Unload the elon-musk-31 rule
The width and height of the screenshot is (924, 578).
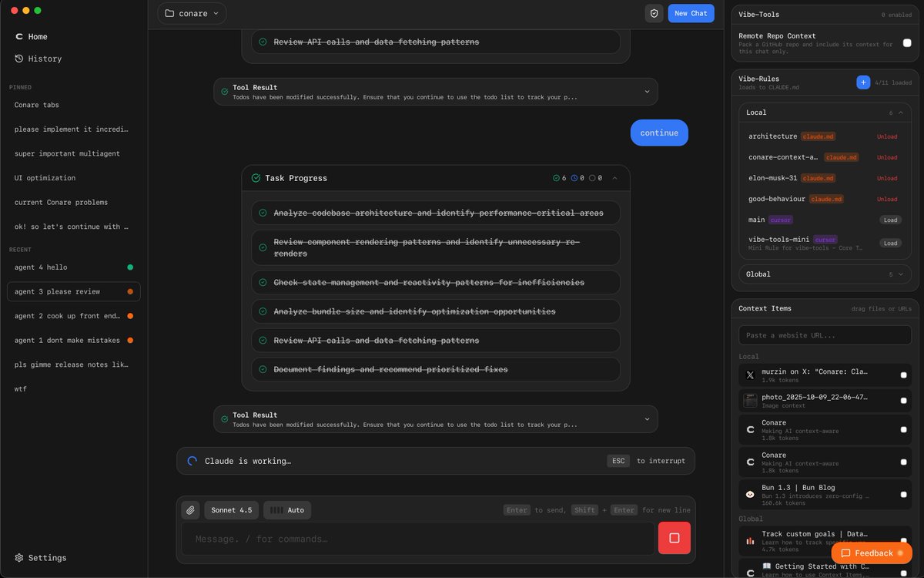887,178
